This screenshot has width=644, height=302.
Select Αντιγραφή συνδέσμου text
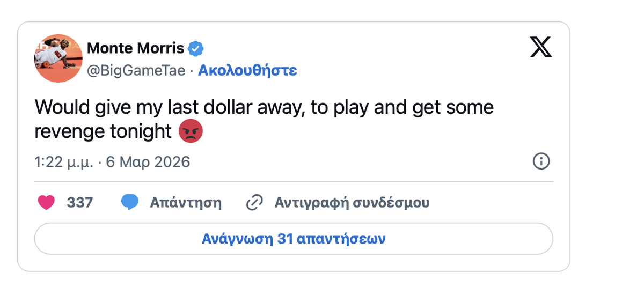(352, 203)
